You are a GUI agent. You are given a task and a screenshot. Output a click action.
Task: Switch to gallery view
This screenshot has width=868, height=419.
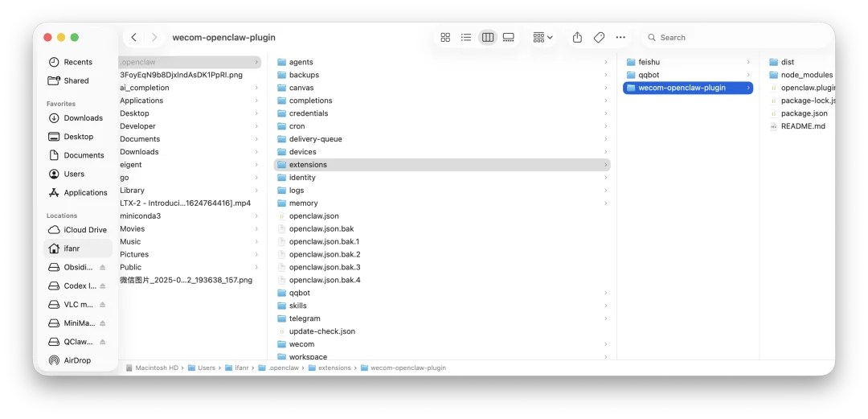tap(509, 38)
